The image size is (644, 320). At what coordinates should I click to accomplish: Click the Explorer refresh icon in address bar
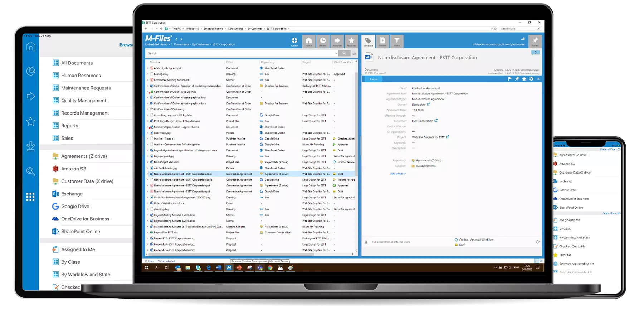coord(496,29)
